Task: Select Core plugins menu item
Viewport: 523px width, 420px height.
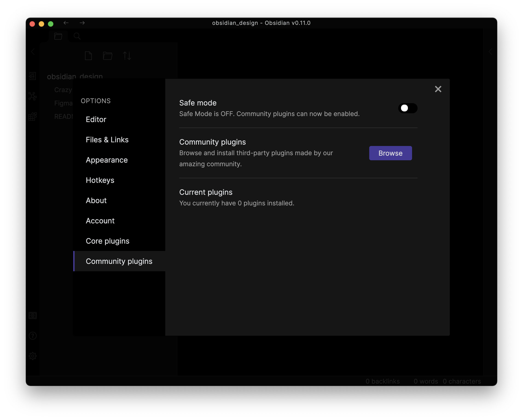Action: point(108,241)
